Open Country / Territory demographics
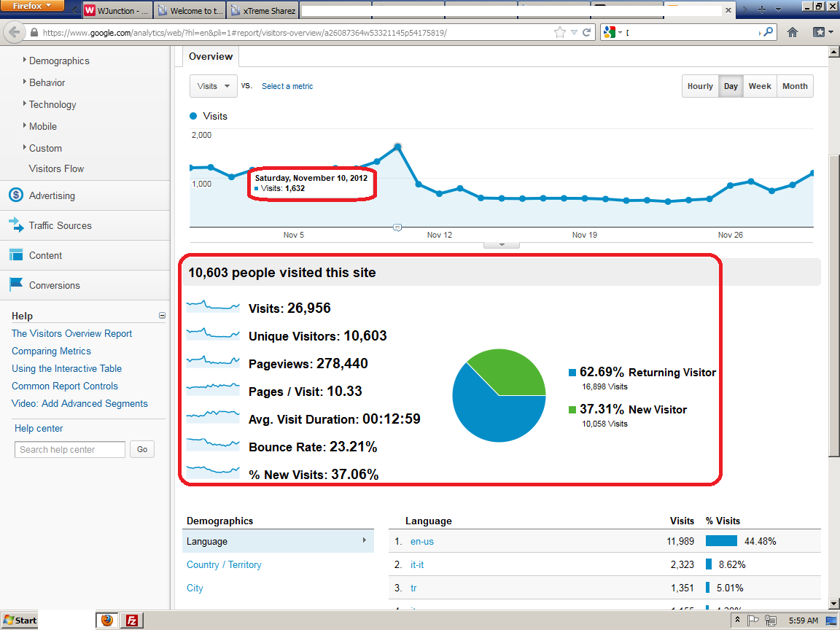 coord(224,564)
